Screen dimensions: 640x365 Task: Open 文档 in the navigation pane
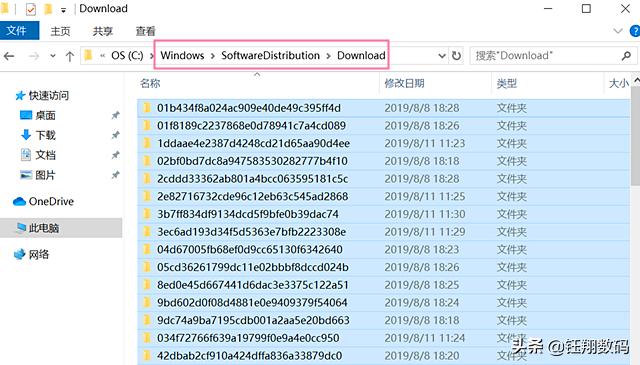click(38, 155)
